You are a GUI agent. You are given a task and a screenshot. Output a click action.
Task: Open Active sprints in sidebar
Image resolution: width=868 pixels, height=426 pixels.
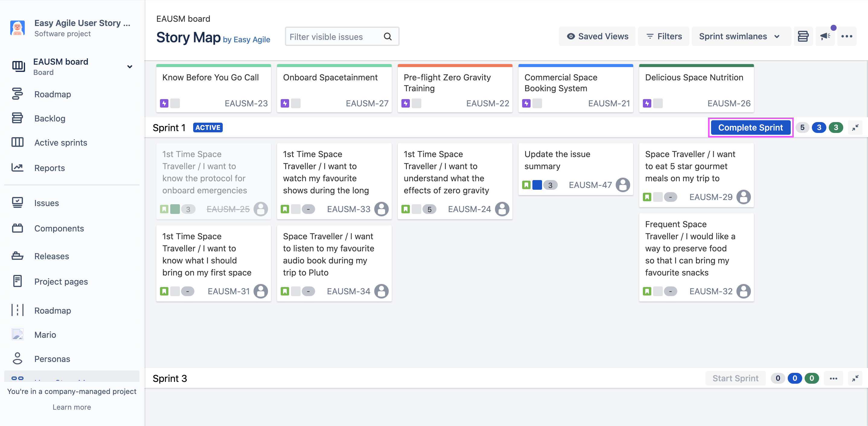coord(61,143)
